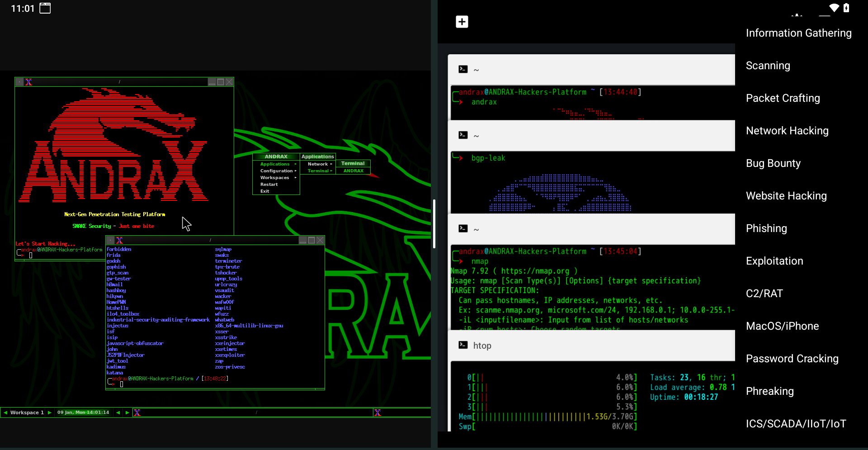Expand the Configuration submenu
868x450 pixels.
(276, 171)
